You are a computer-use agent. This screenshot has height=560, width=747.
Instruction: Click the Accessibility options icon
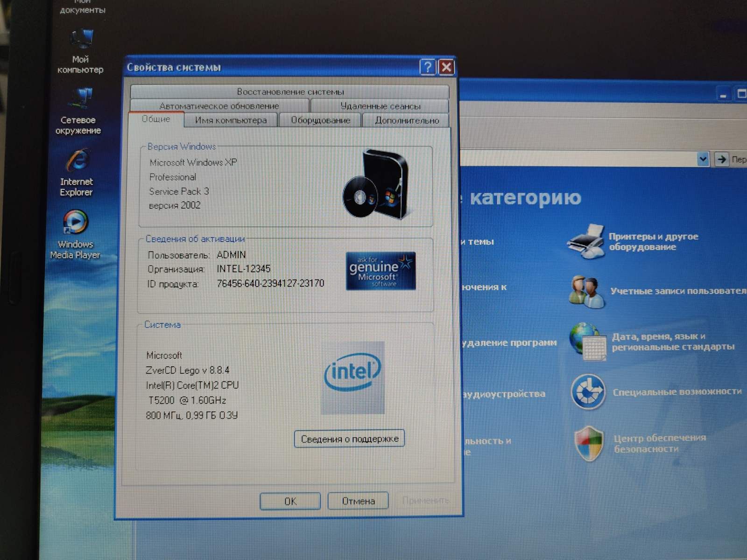588,392
